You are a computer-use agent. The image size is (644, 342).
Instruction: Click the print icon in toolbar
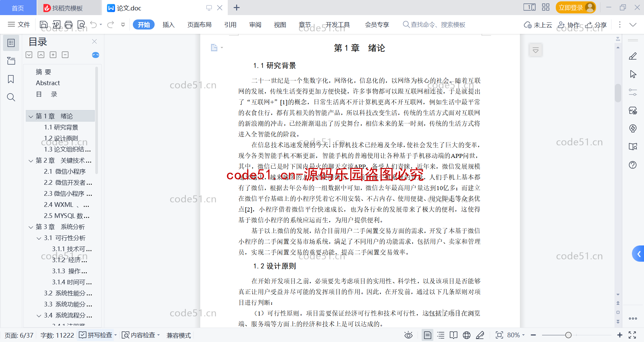(69, 24)
